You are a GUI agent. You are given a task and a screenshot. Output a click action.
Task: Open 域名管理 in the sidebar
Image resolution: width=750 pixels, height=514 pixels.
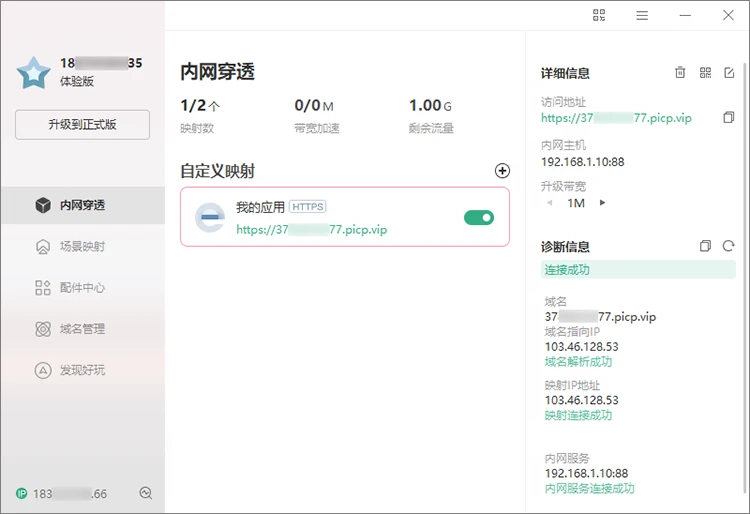[x=83, y=329]
